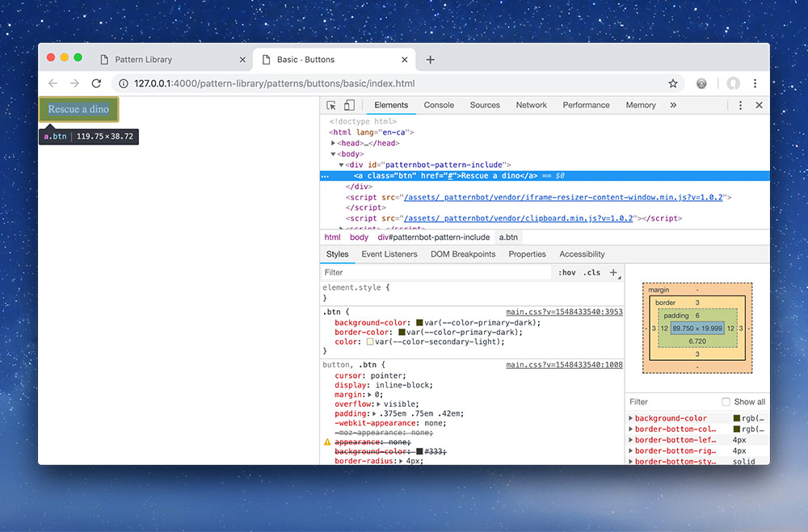The width and height of the screenshot is (808, 532).
Task: Expand computed border-bottom-color property
Action: tap(631, 429)
